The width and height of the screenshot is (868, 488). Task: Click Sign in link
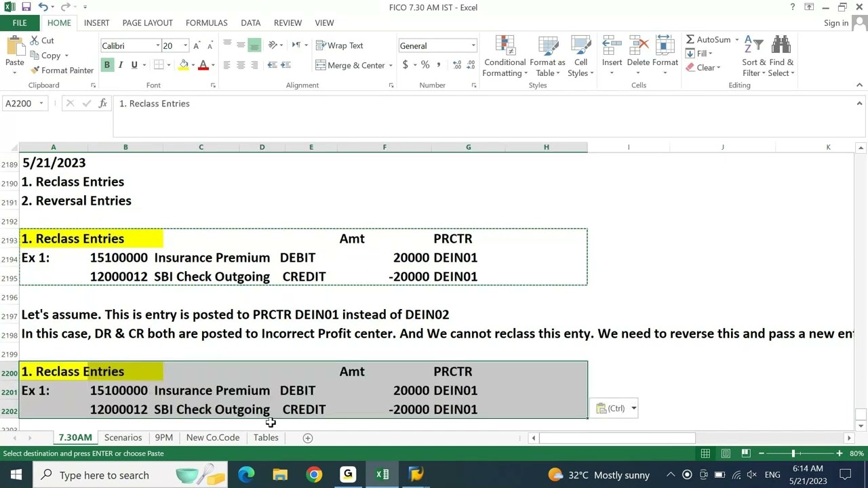[836, 23]
